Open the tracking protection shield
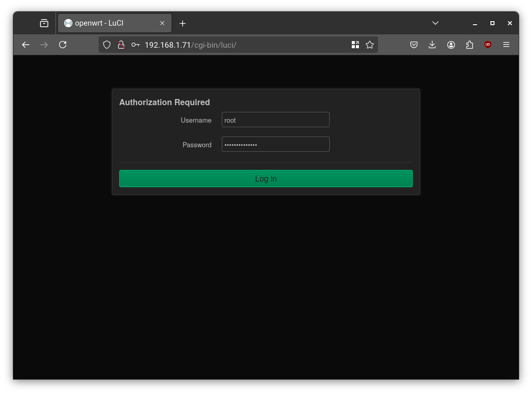Screen dimensions: 532x394 (x=106, y=45)
